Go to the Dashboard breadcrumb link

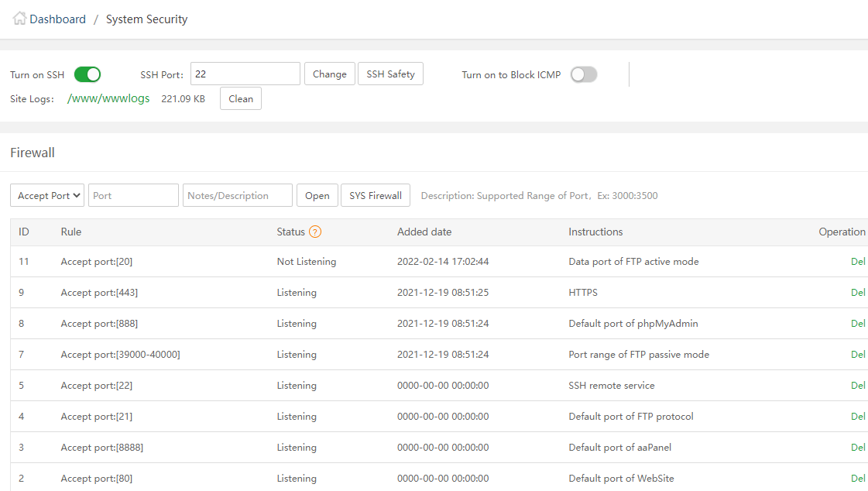pyautogui.click(x=57, y=19)
